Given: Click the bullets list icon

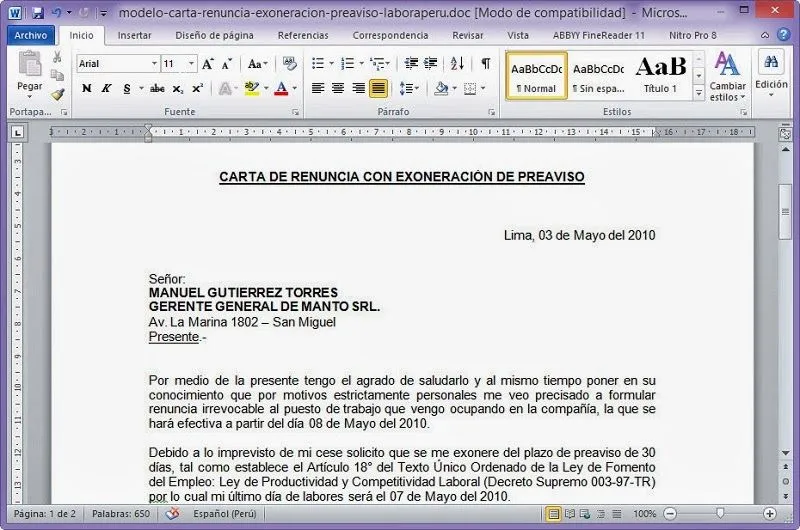Looking at the screenshot, I should [318, 63].
